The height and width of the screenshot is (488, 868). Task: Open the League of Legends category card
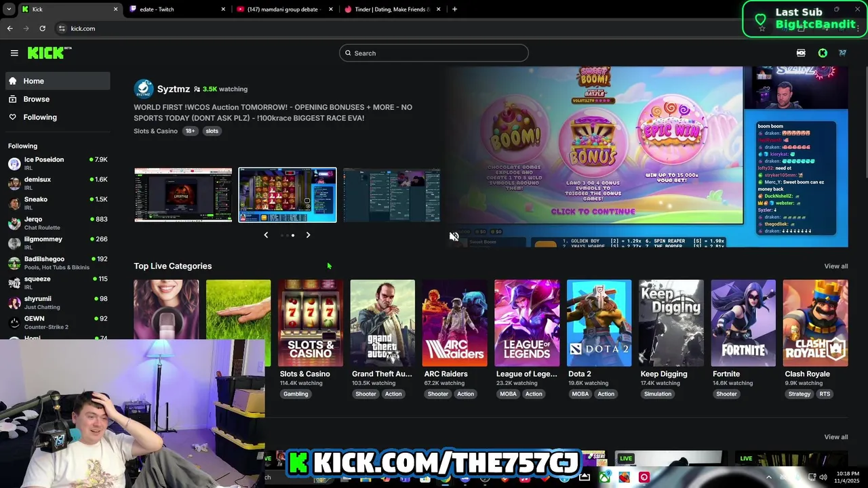(x=527, y=323)
